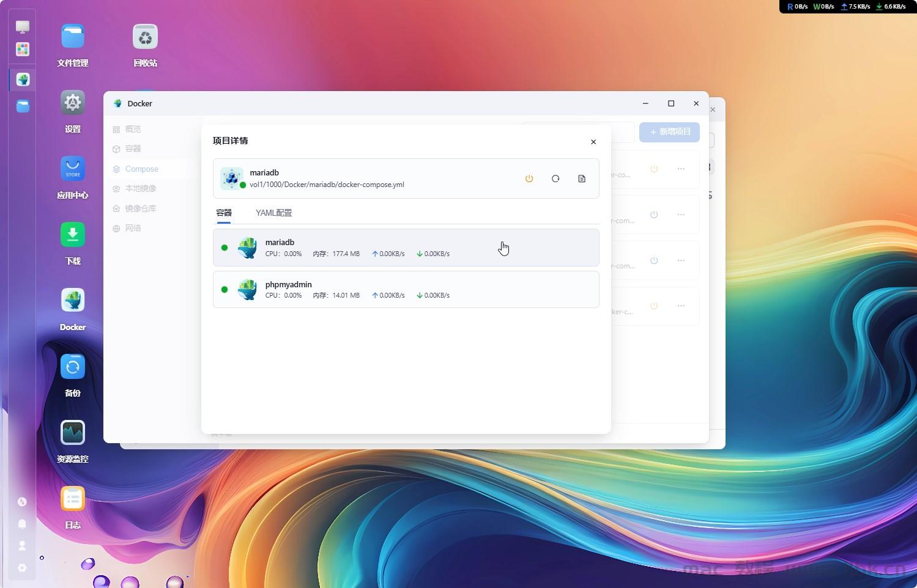
Task: Click the download speed 6.6KB/s indicator
Action: pos(891,7)
